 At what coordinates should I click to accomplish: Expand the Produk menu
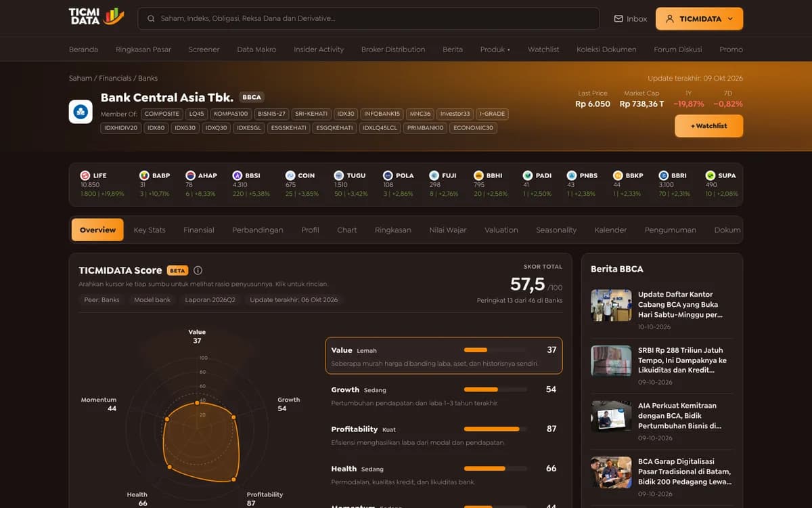pyautogui.click(x=495, y=49)
